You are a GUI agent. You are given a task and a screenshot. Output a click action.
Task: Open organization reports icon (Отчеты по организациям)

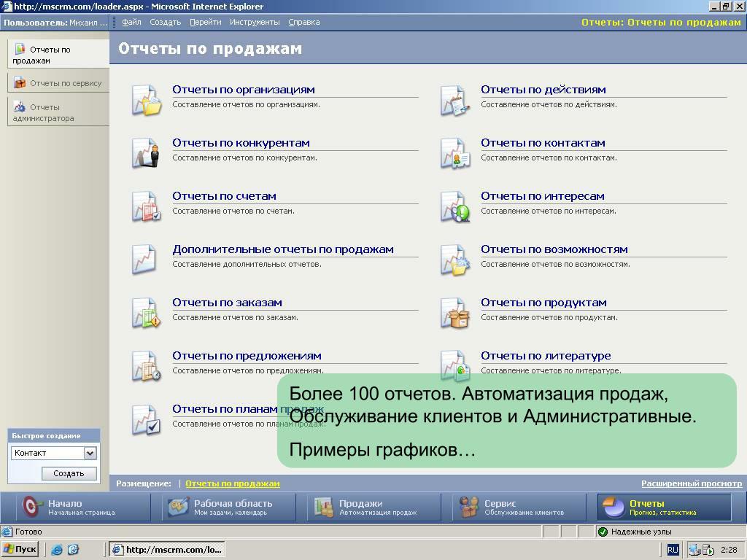click(146, 100)
